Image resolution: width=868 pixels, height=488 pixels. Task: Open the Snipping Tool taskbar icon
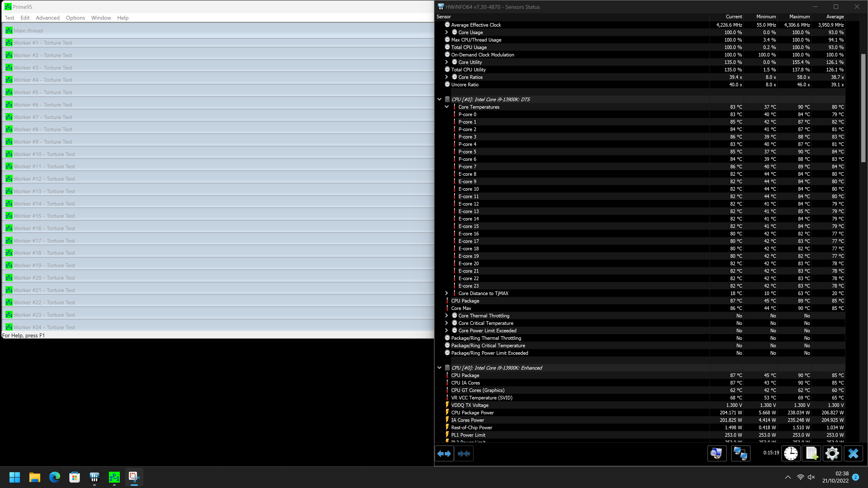[x=134, y=477]
